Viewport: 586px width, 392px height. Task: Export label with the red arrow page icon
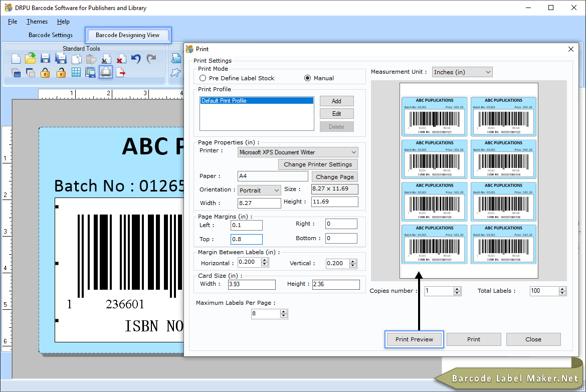point(120,73)
